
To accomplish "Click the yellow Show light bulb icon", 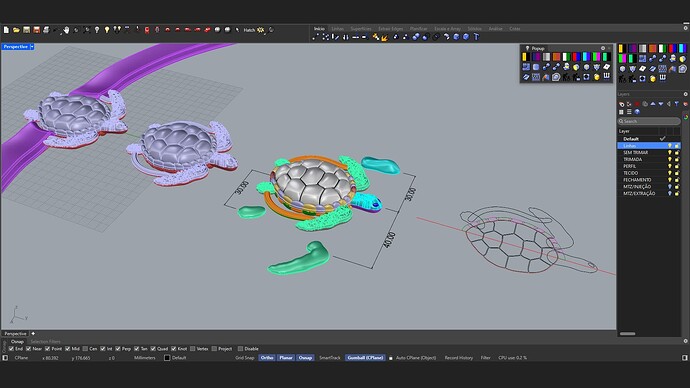I will pyautogui.click(x=106, y=30).
